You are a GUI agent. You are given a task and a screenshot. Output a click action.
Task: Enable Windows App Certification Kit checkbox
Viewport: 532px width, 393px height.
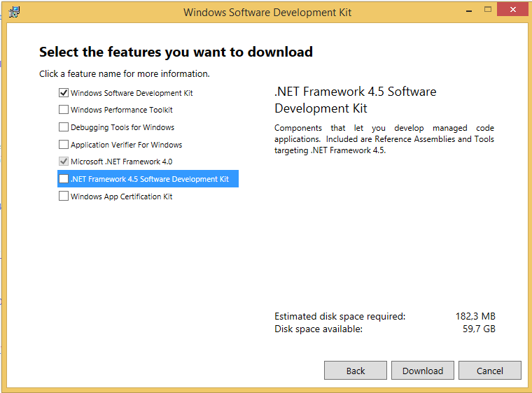coord(64,196)
